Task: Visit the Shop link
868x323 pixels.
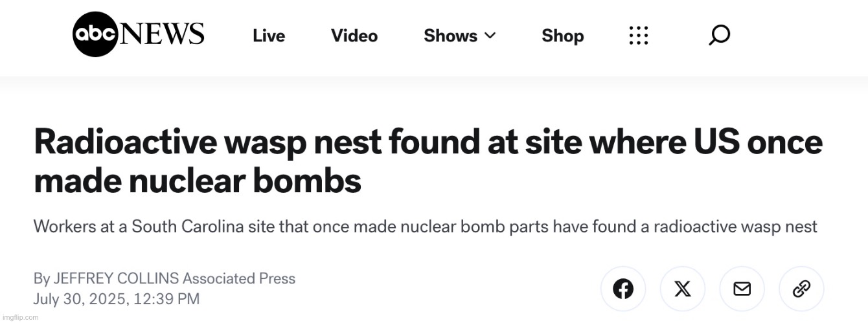Action: tap(562, 36)
